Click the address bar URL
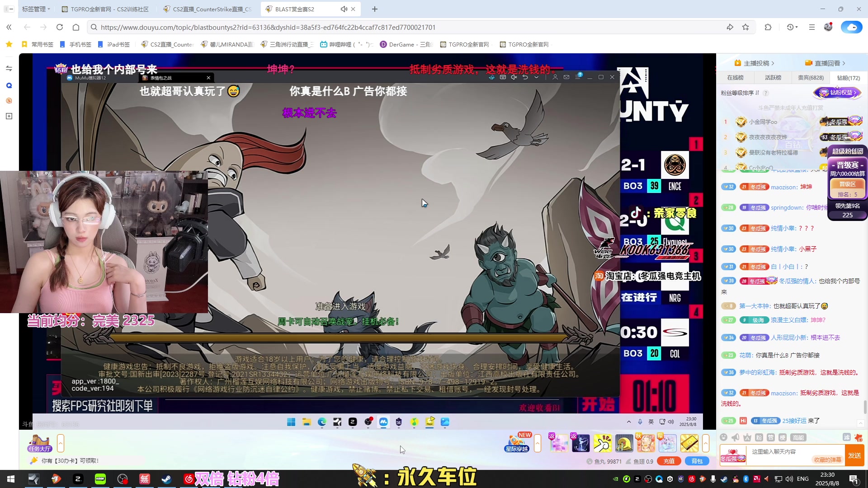This screenshot has height=488, width=868. (268, 27)
